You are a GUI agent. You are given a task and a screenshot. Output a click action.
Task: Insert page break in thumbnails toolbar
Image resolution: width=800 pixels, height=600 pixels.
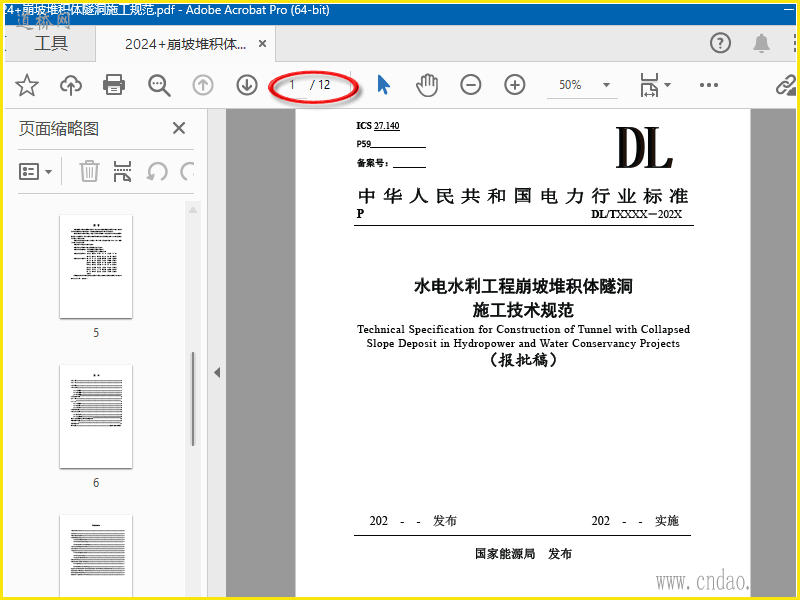pos(122,171)
